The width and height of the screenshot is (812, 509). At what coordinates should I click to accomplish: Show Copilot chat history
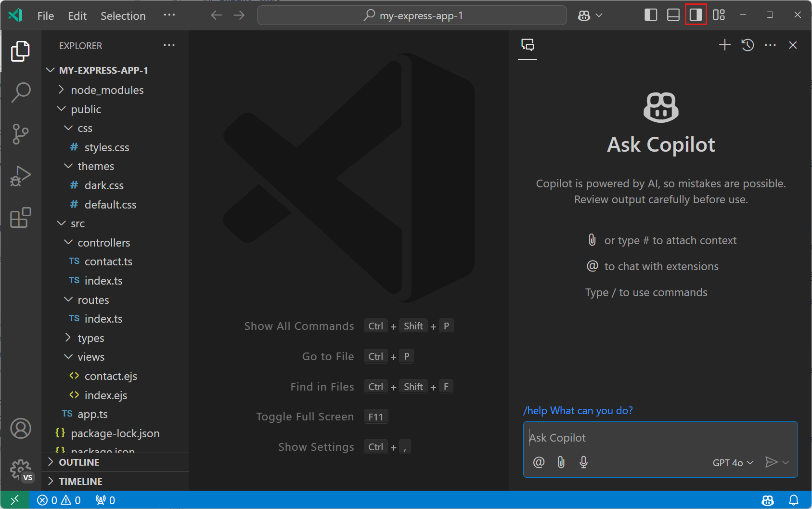tap(748, 45)
